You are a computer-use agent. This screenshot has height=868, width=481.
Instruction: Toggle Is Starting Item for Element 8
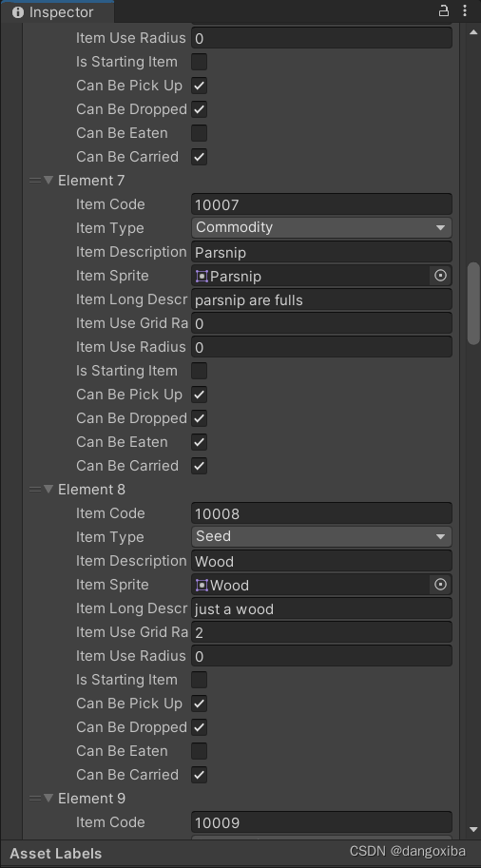click(200, 679)
